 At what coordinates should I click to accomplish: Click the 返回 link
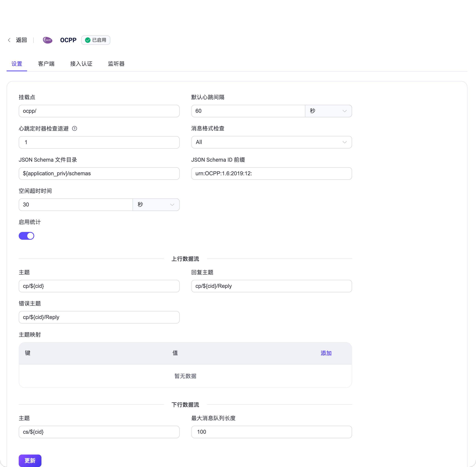(21, 40)
